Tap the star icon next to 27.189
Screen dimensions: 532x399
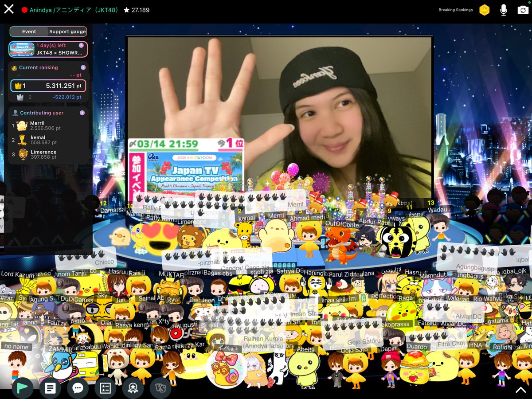126,10
